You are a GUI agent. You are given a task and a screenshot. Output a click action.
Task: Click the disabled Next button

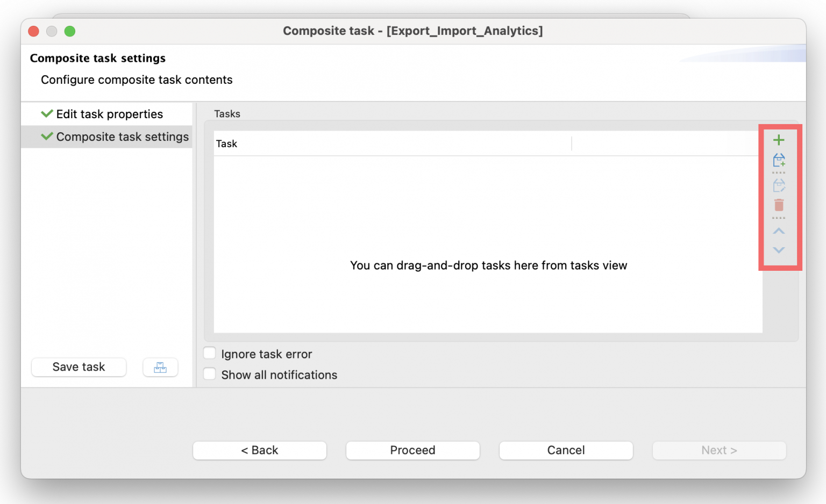point(719,450)
